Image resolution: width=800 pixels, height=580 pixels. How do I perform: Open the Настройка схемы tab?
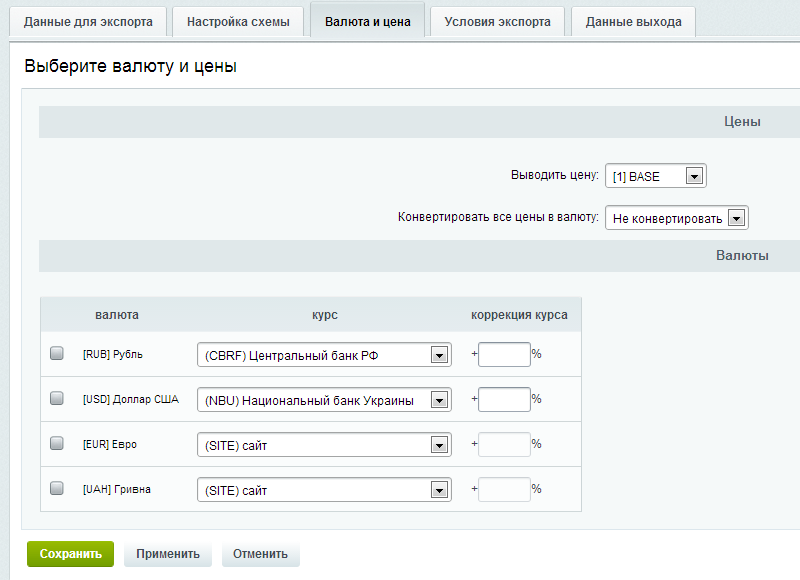(x=237, y=21)
